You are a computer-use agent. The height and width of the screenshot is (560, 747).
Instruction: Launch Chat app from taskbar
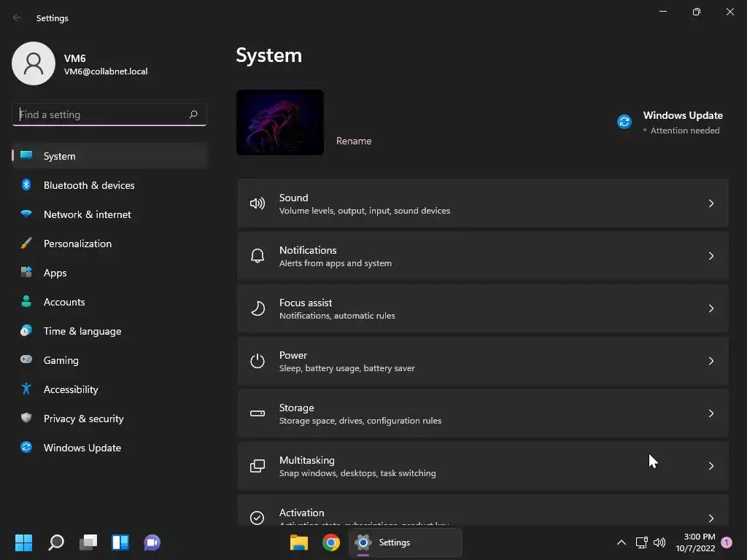[x=152, y=542]
